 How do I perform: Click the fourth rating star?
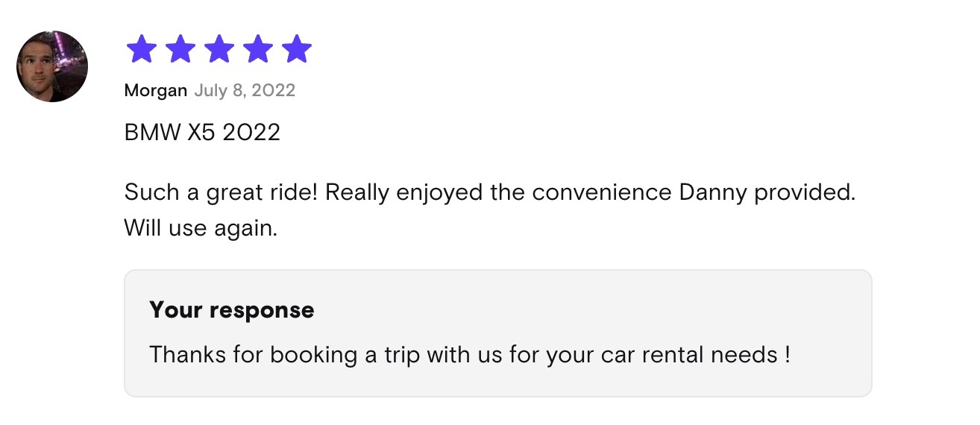258,49
